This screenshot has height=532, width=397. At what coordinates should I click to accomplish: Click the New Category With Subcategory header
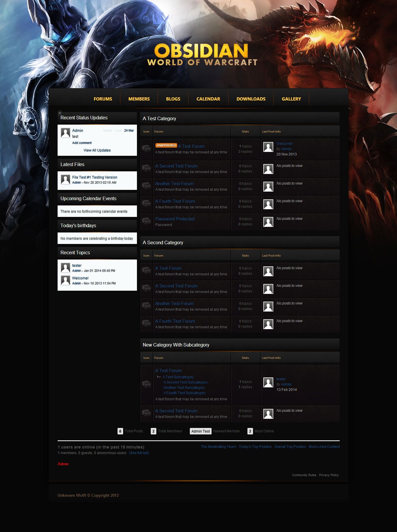(x=240, y=345)
